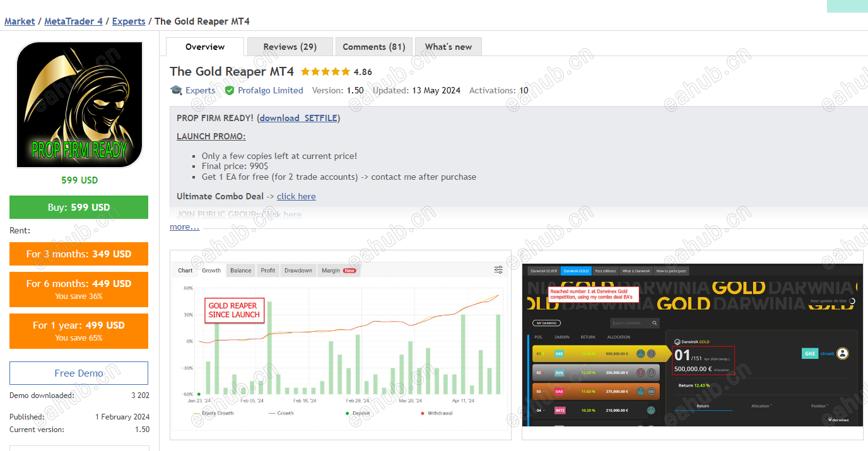Click the five-star rating icons
The image size is (868, 451).
coord(325,72)
